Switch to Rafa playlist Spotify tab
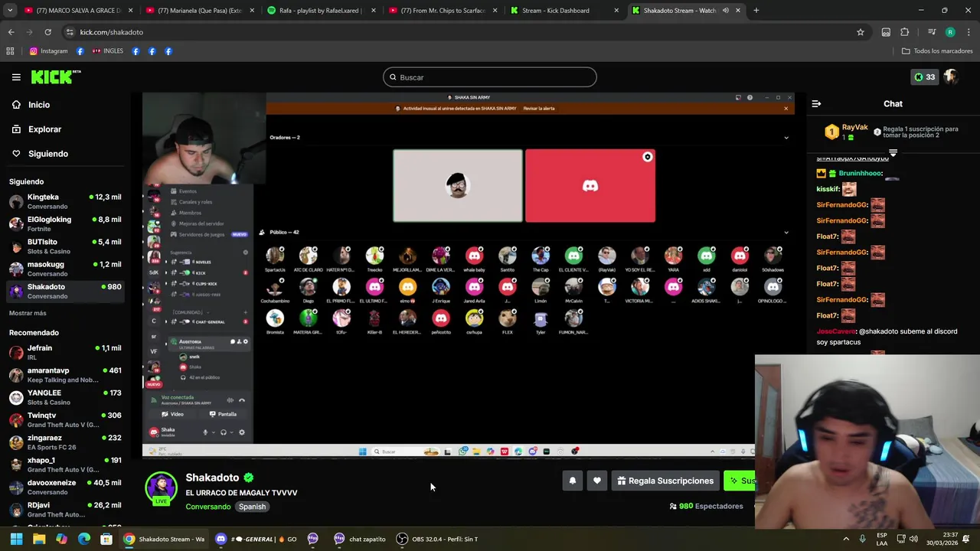Screen dimensions: 980x551 tap(322, 11)
